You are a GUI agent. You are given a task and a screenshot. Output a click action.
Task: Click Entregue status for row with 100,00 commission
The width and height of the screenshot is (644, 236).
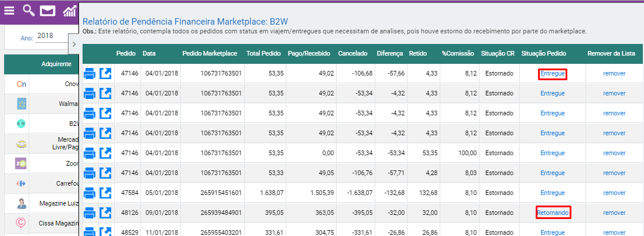[553, 153]
